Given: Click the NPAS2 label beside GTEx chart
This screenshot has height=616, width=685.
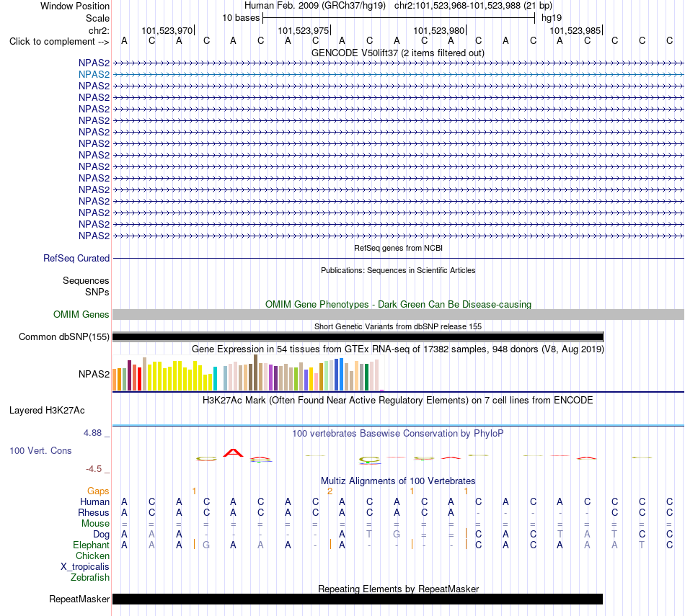Looking at the screenshot, I should click(94, 374).
